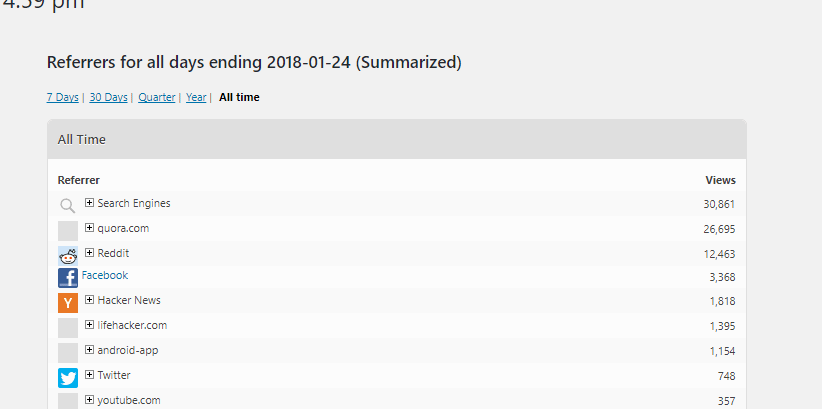Click the Twitter bird icon
The height and width of the screenshot is (409, 822).
click(x=68, y=378)
